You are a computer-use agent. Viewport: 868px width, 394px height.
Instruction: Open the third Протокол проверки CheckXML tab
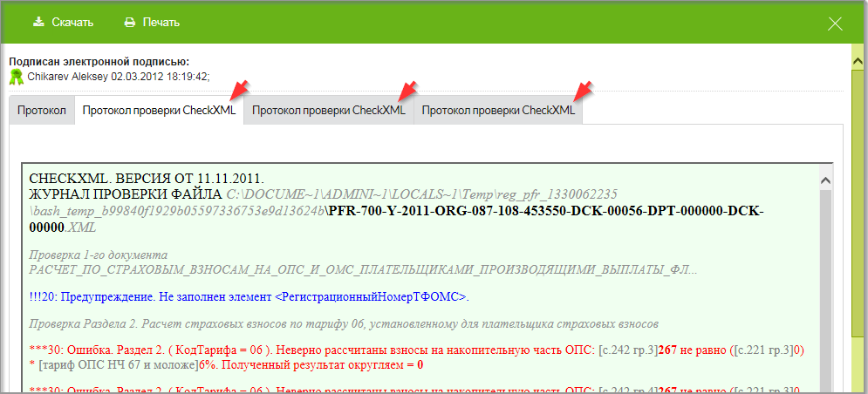tap(499, 111)
